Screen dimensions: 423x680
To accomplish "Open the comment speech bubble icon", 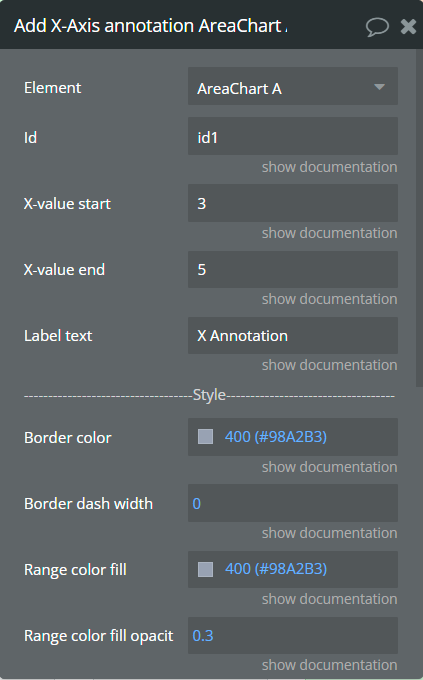I will [377, 27].
